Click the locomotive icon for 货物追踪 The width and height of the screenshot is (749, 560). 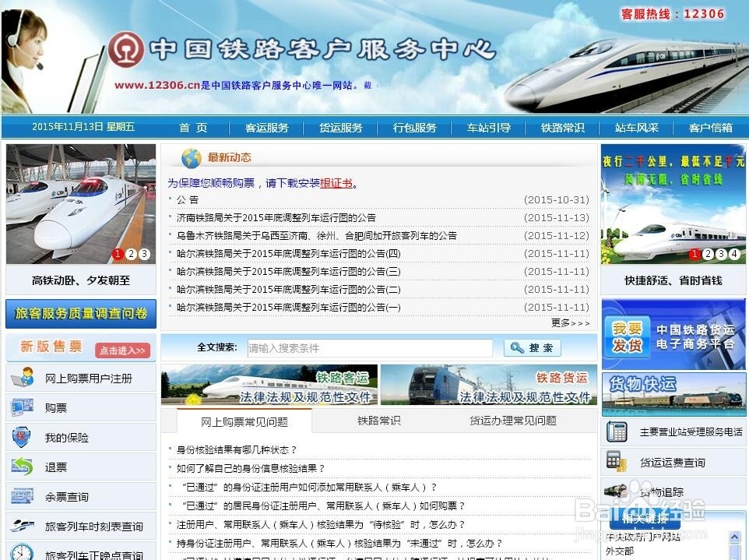pos(616,491)
